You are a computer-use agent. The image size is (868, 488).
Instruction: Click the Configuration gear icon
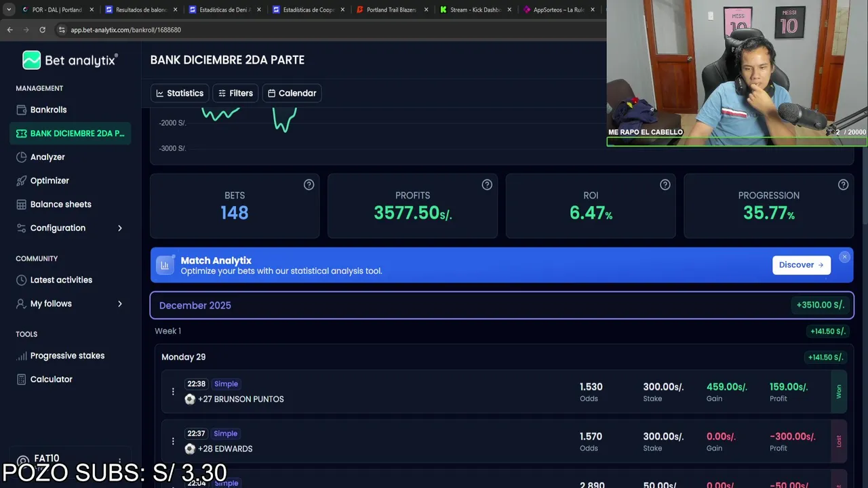tap(21, 228)
